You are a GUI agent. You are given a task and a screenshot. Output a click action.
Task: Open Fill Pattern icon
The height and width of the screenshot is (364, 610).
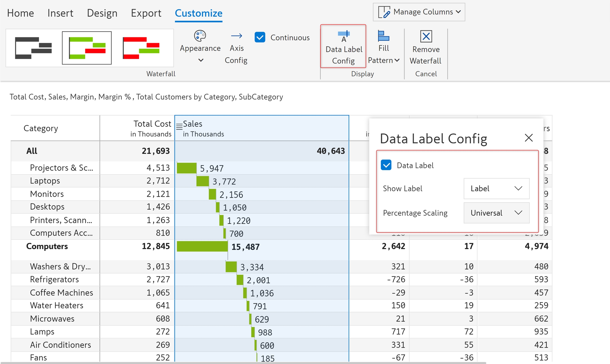click(x=383, y=36)
